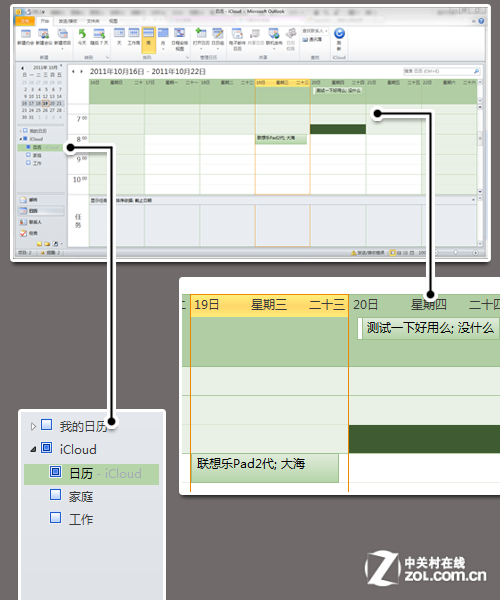Open the 月 month view button
The width and height of the screenshot is (500, 600).
click(x=163, y=39)
